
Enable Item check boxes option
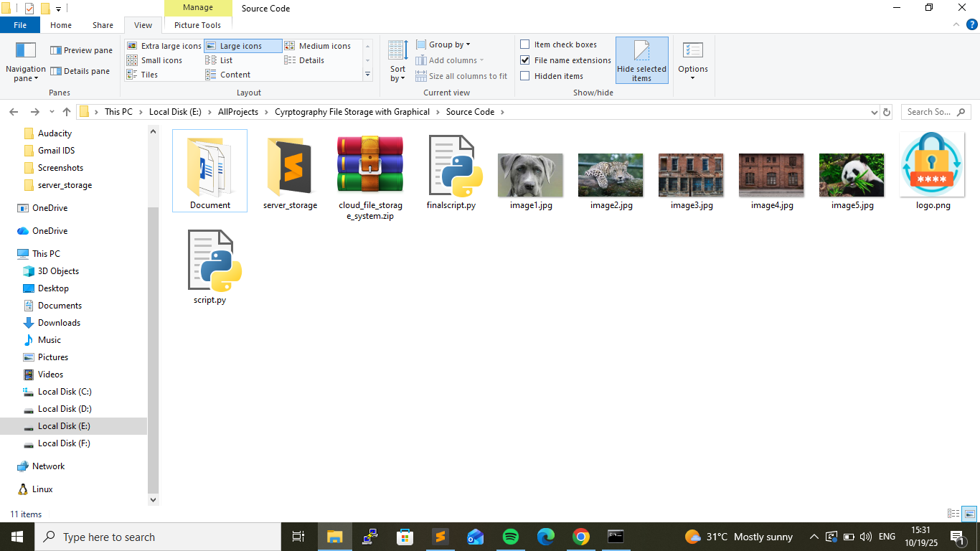pos(525,44)
